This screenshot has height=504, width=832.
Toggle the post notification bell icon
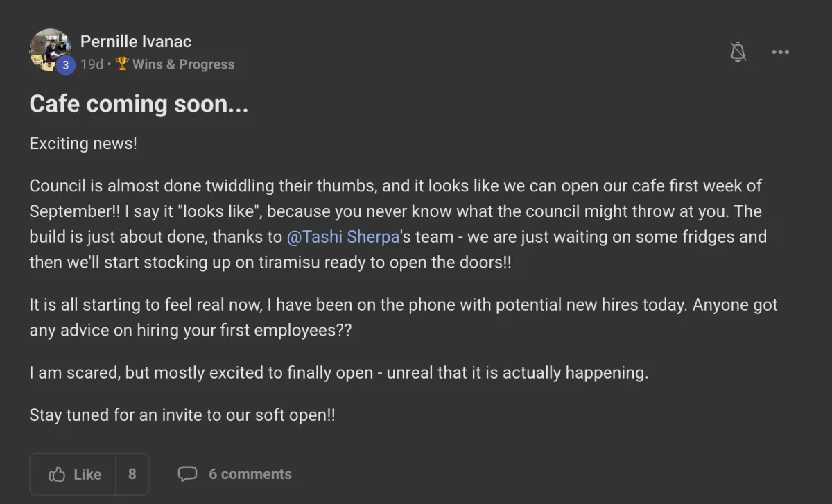click(738, 52)
